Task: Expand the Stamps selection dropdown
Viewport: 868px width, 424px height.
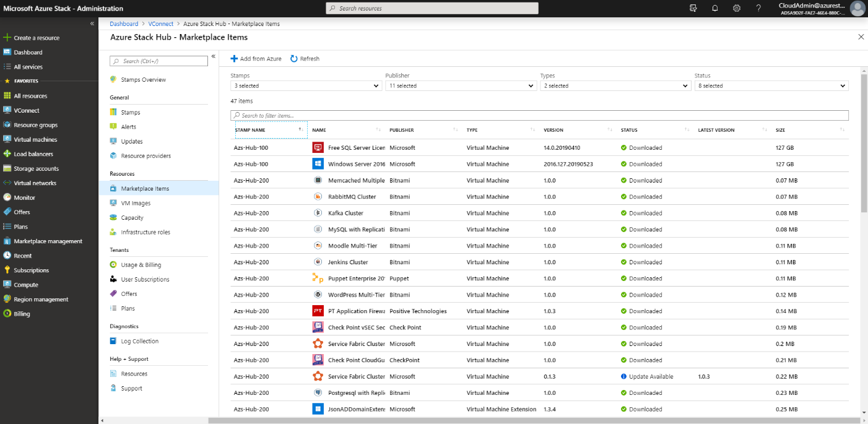Action: pyautogui.click(x=306, y=85)
